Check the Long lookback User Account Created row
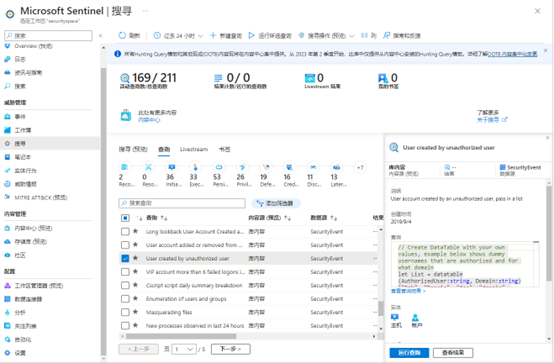 [x=125, y=232]
